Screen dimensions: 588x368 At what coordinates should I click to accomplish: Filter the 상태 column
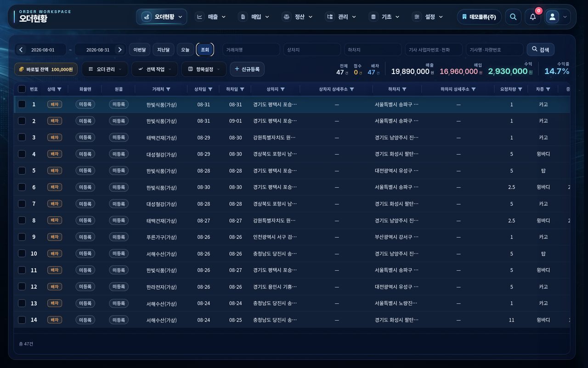(59, 89)
